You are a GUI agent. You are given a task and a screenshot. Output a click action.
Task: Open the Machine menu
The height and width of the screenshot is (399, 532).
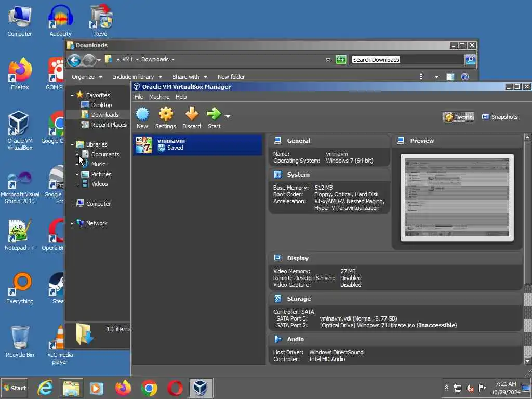click(159, 97)
